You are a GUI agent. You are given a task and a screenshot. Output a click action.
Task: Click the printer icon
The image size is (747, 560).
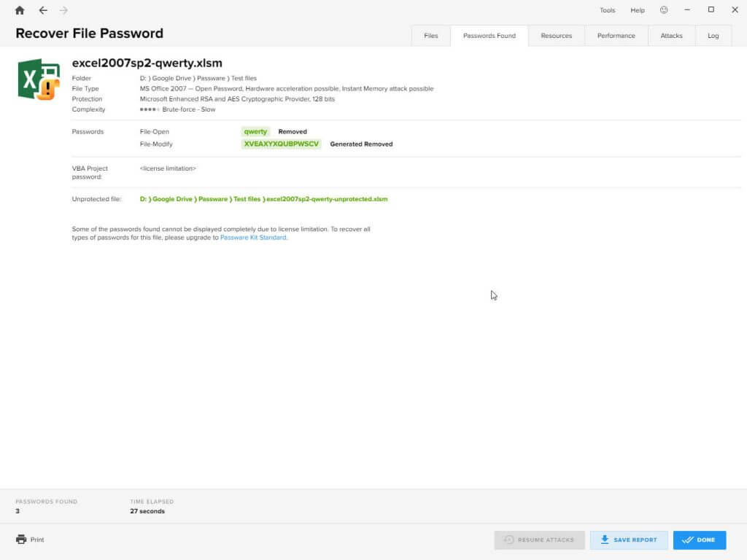coord(20,540)
